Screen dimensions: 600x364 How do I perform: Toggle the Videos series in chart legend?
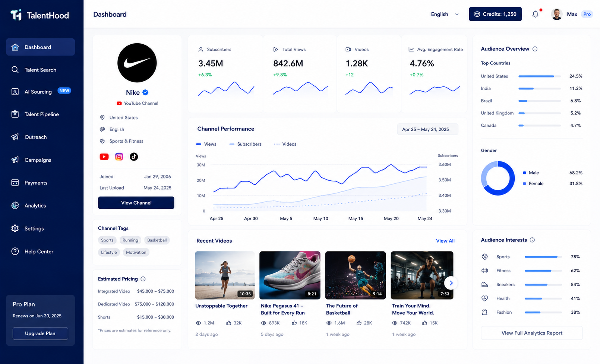coord(285,144)
